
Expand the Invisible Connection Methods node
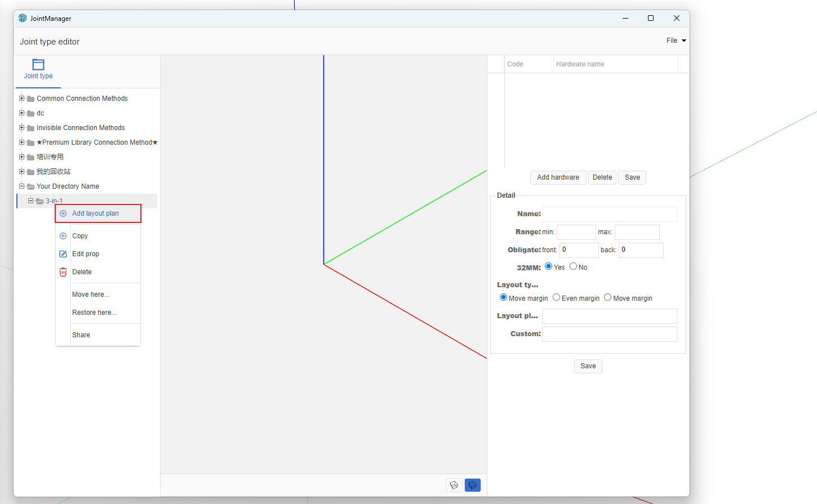coord(22,128)
